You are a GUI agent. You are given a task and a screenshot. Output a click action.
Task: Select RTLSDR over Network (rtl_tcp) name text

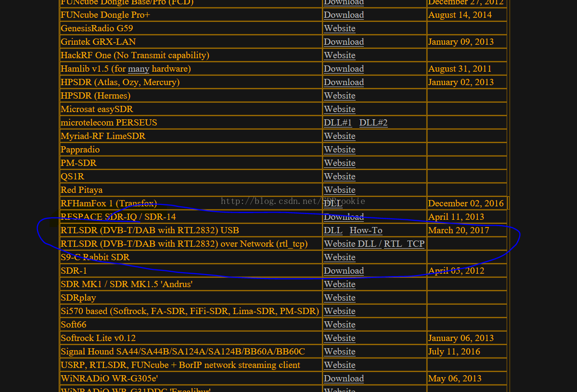click(x=184, y=244)
